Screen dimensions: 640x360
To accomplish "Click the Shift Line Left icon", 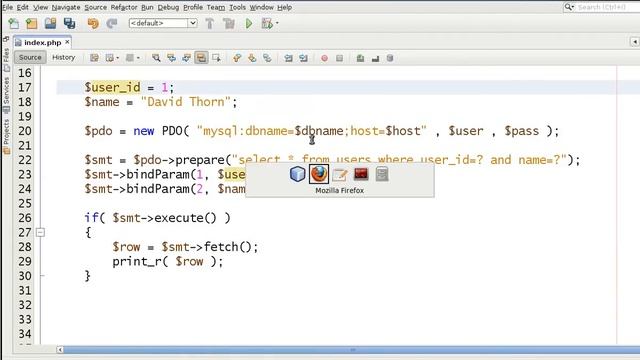I will point(288,58).
